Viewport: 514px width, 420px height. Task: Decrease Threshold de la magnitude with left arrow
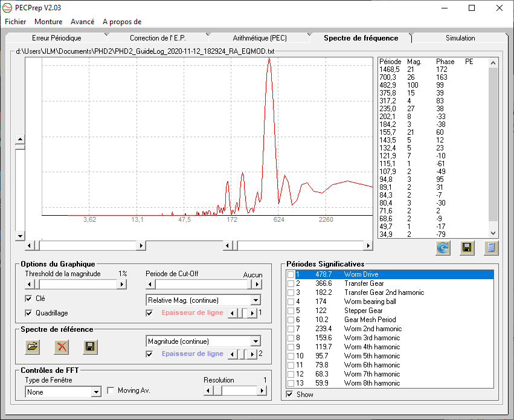click(30, 284)
